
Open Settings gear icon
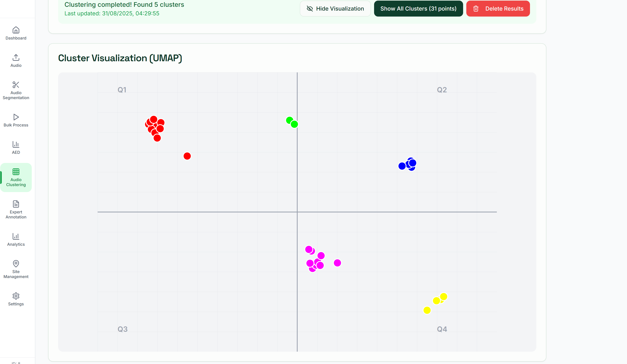coord(16,296)
